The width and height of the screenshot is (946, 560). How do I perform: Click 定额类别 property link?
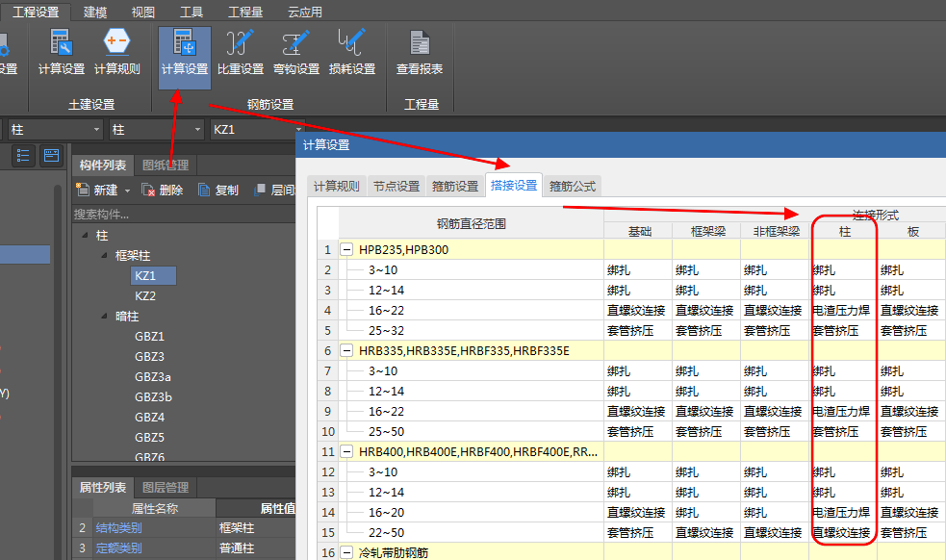point(118,547)
